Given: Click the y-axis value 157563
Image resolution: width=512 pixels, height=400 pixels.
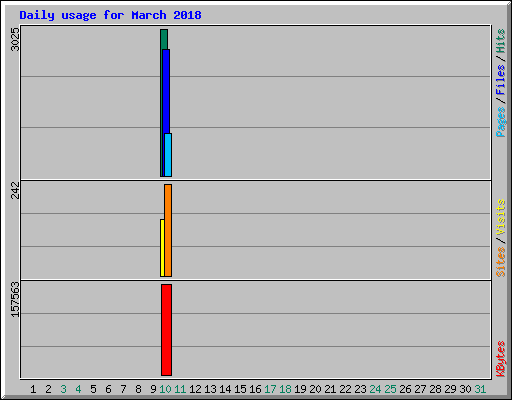Looking at the screenshot, I should click(x=15, y=300).
